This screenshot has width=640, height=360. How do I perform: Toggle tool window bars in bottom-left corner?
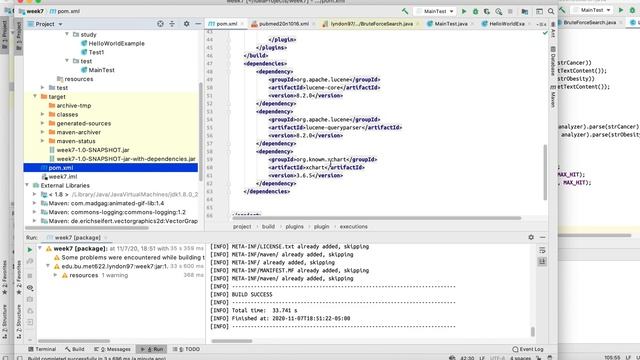coord(20,358)
